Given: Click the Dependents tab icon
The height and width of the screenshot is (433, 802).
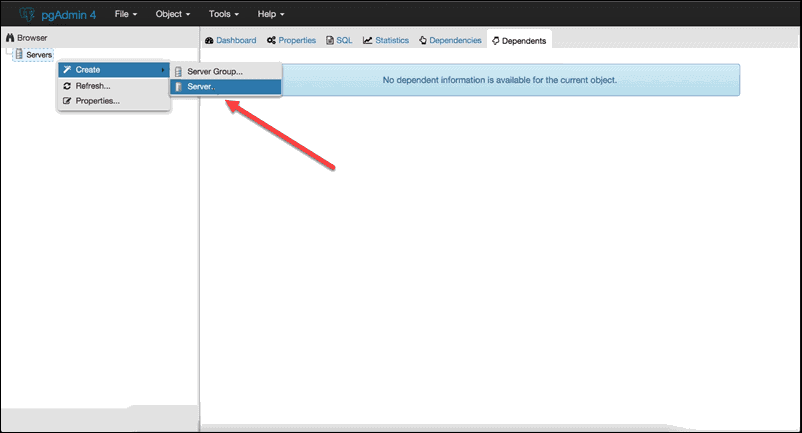Looking at the screenshot, I should click(x=496, y=41).
